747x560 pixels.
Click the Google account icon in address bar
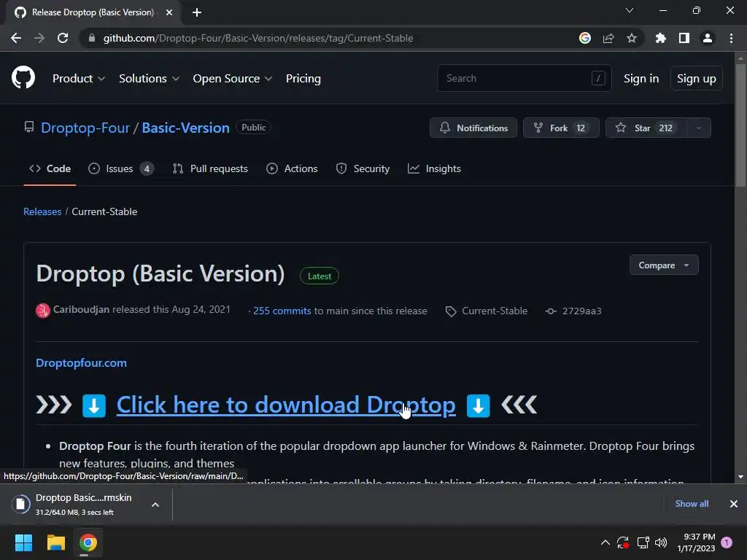point(584,38)
